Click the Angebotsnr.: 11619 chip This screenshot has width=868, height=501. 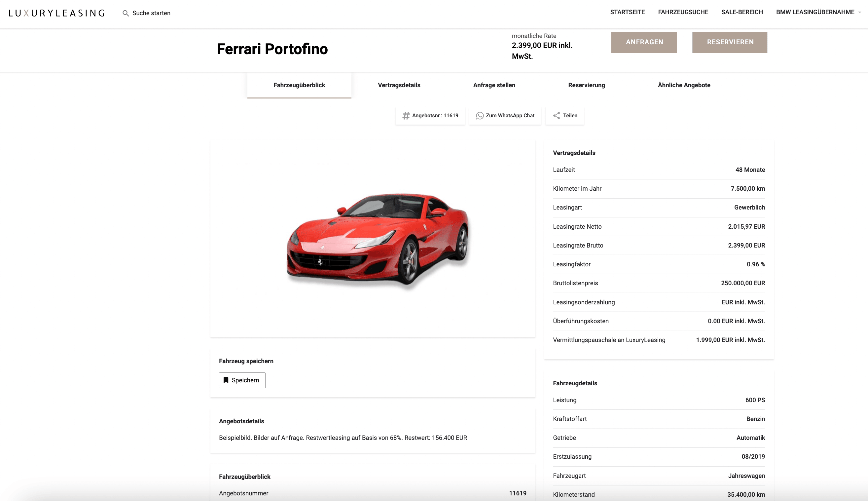tap(430, 116)
